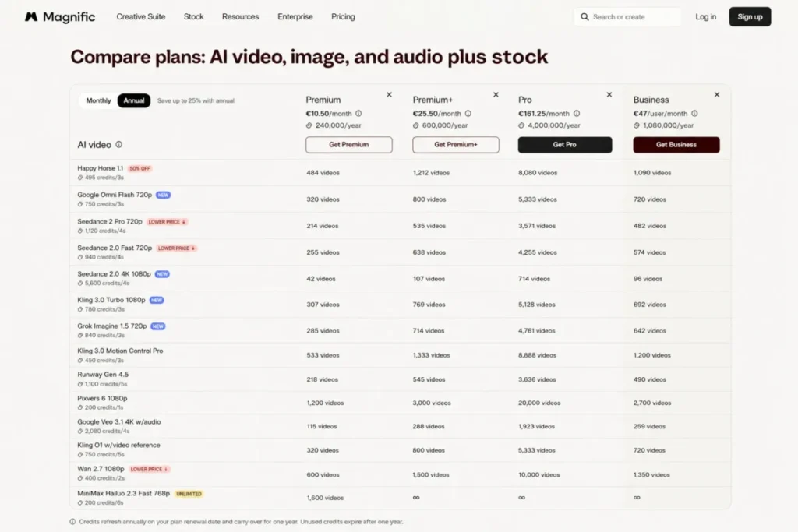Click the NEW badge on Google Omni Flash 720p
This screenshot has height=532, width=798.
tap(164, 195)
